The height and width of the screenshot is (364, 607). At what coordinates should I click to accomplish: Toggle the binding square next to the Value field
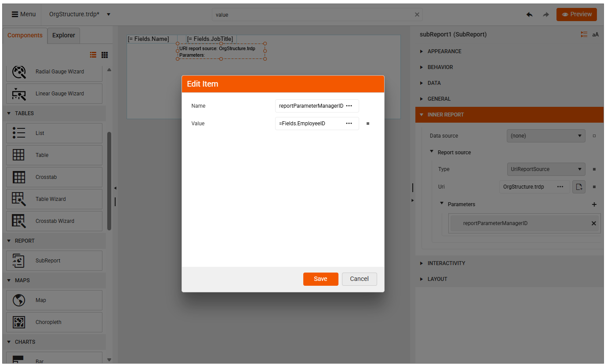click(367, 124)
